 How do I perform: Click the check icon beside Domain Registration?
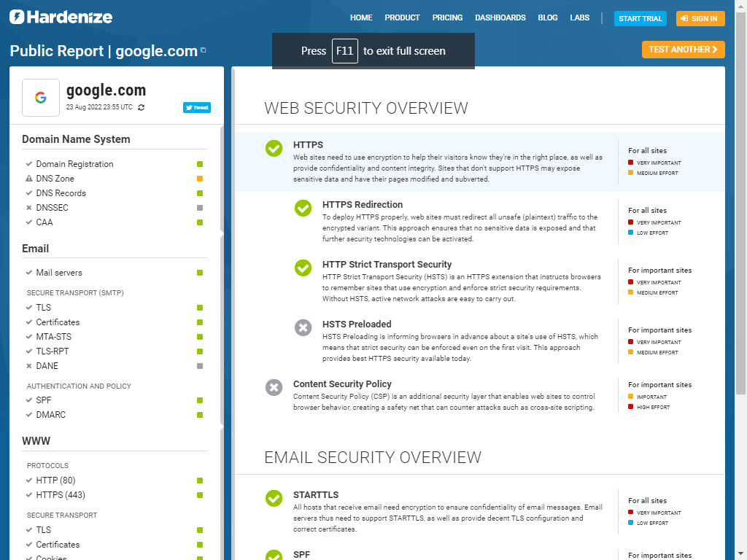pos(29,164)
